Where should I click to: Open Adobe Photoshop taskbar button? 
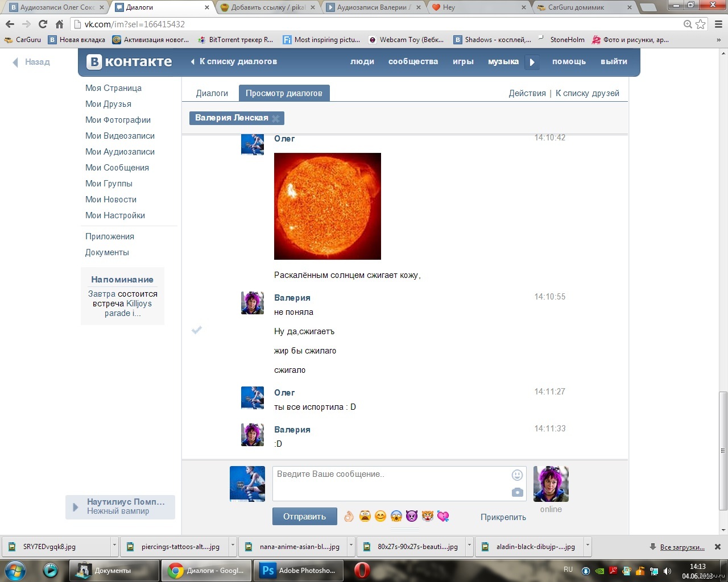pos(299,570)
